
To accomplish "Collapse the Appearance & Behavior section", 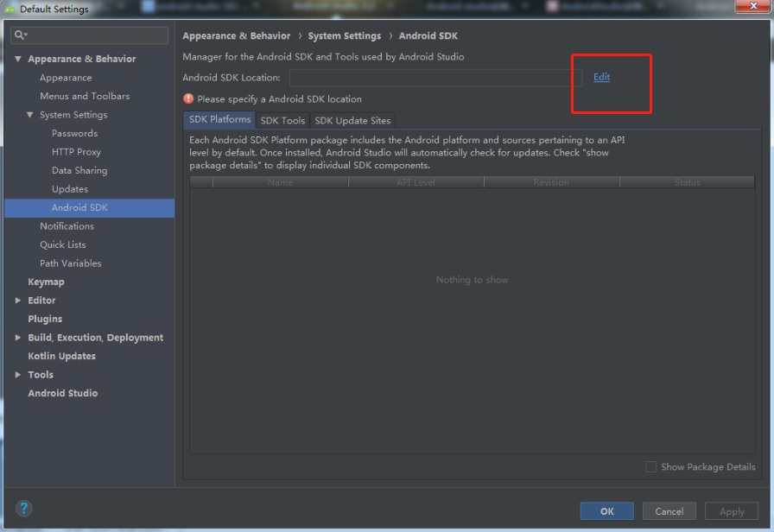I will coord(19,58).
